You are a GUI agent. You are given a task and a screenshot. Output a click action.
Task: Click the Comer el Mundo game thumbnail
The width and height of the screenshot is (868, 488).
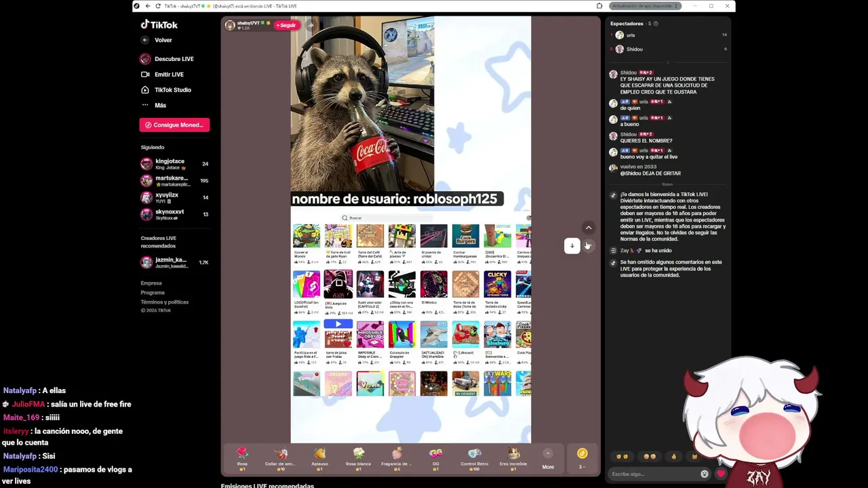(x=307, y=236)
